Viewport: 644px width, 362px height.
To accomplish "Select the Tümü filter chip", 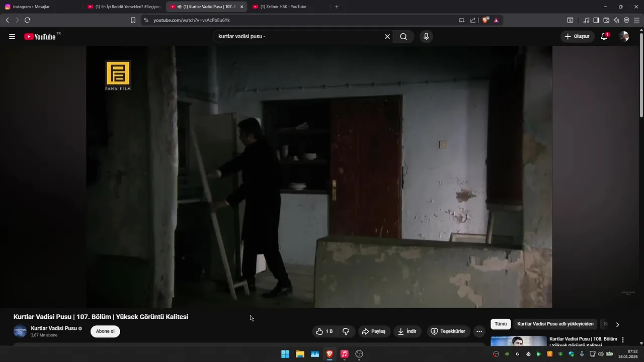I will coord(501,324).
